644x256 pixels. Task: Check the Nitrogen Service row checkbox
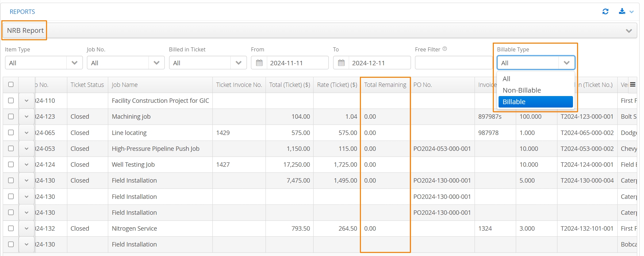coord(11,228)
